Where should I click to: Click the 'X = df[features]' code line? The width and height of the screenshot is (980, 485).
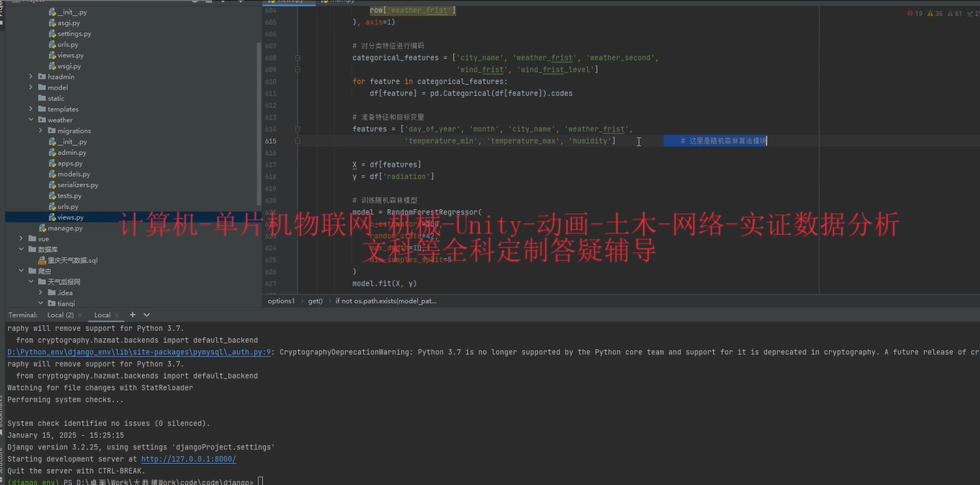click(x=386, y=165)
